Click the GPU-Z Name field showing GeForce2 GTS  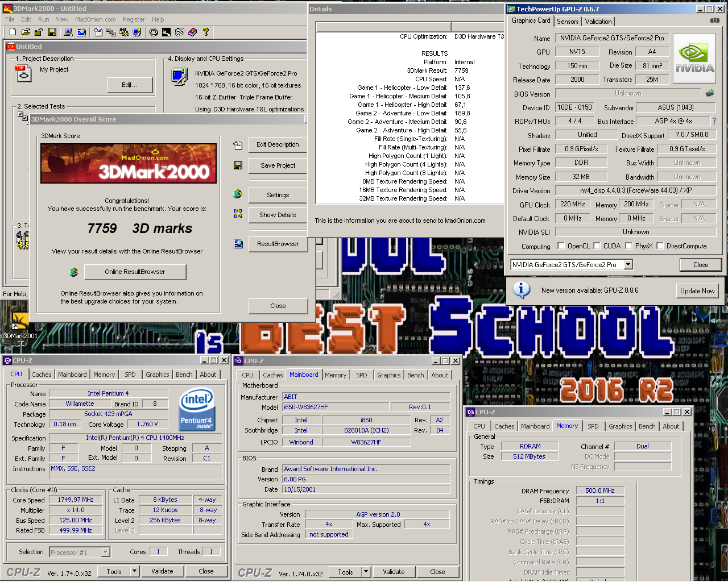tap(612, 38)
